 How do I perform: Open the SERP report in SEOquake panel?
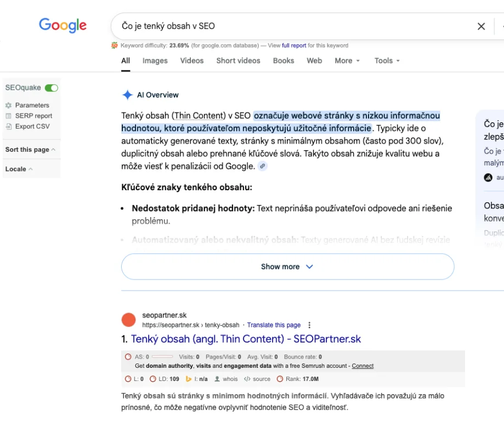click(x=33, y=116)
